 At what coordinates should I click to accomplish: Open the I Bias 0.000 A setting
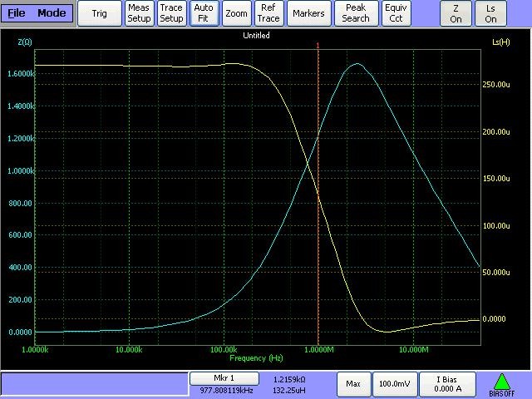(447, 384)
